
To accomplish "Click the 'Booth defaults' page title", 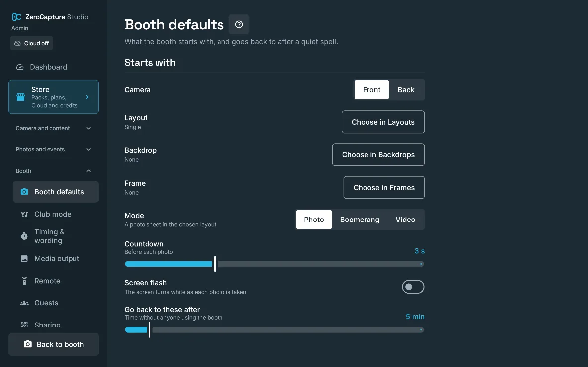I will click(174, 25).
